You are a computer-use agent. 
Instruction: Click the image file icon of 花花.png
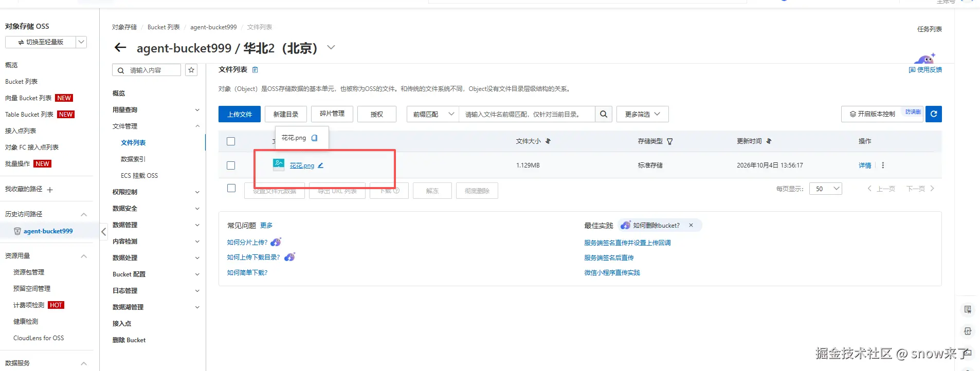click(278, 165)
